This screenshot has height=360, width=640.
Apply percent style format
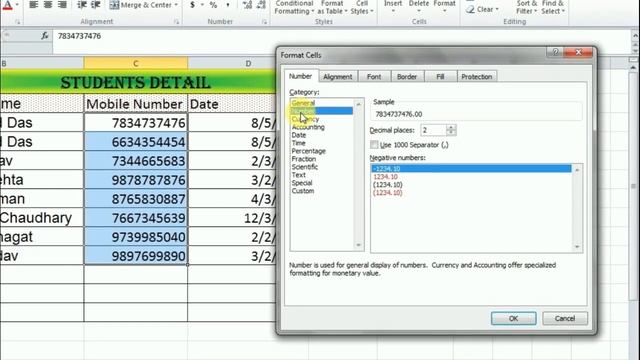(213, 4)
